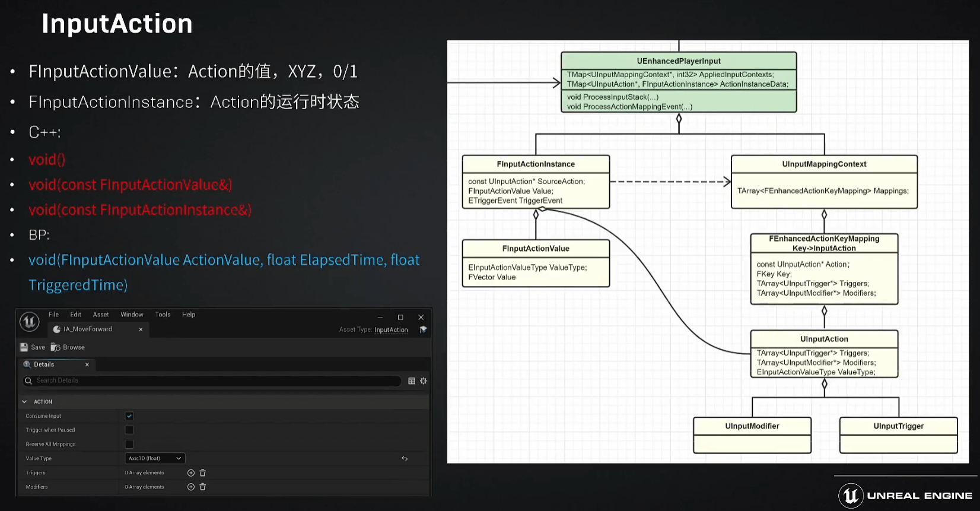980x511 pixels.
Task: Enable Trigger when Paused checkbox
Action: tap(129, 430)
